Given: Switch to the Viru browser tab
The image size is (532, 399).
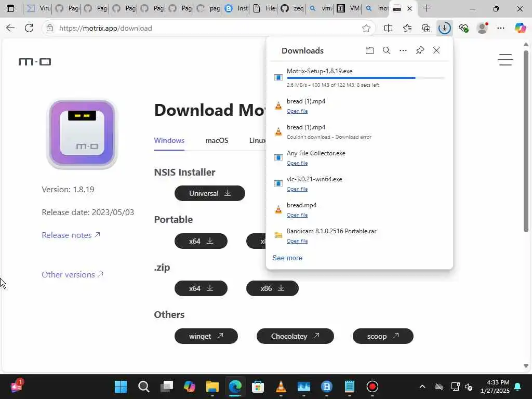Looking at the screenshot, I should point(38,8).
